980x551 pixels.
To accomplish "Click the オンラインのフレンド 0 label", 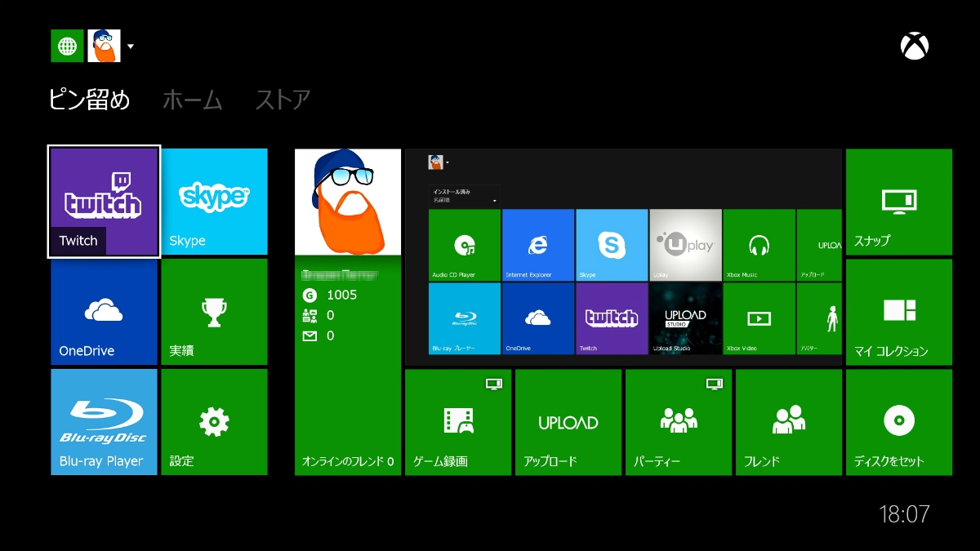I will point(348,461).
